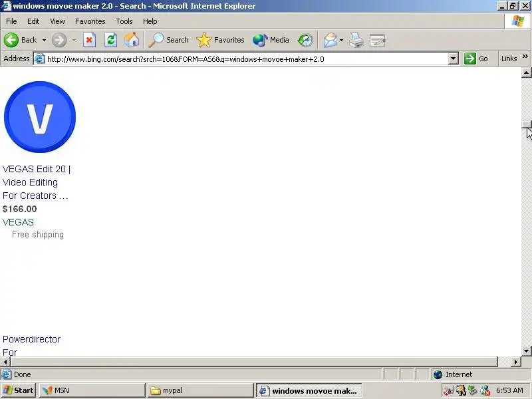Image resolution: width=532 pixels, height=399 pixels.
Task: Click the page icon in Address bar
Action: tap(40, 59)
